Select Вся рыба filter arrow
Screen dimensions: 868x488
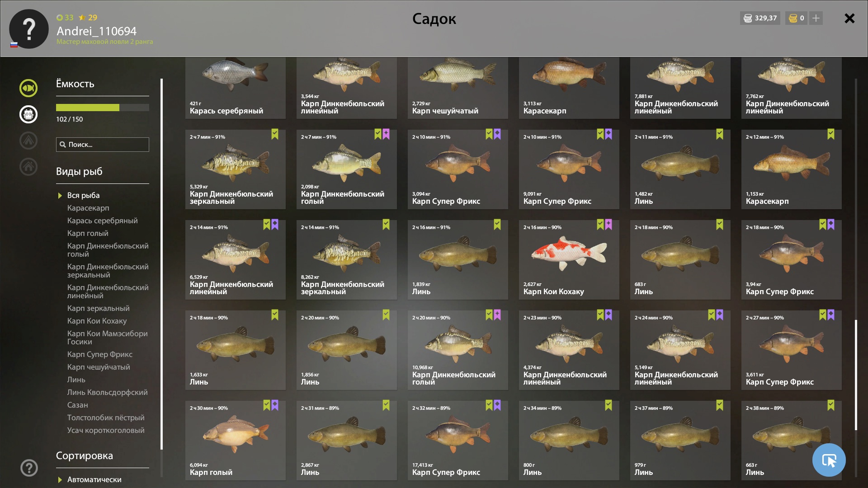60,196
